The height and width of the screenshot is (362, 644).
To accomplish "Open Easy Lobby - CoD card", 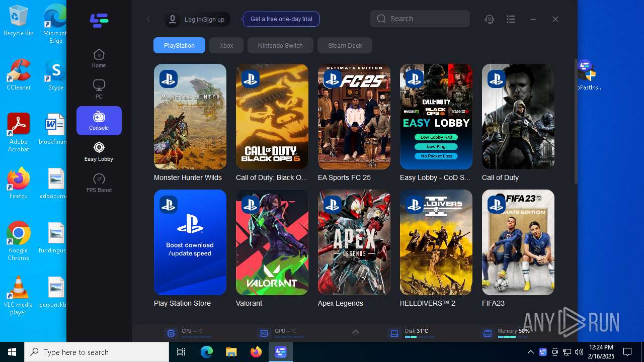I will click(436, 117).
